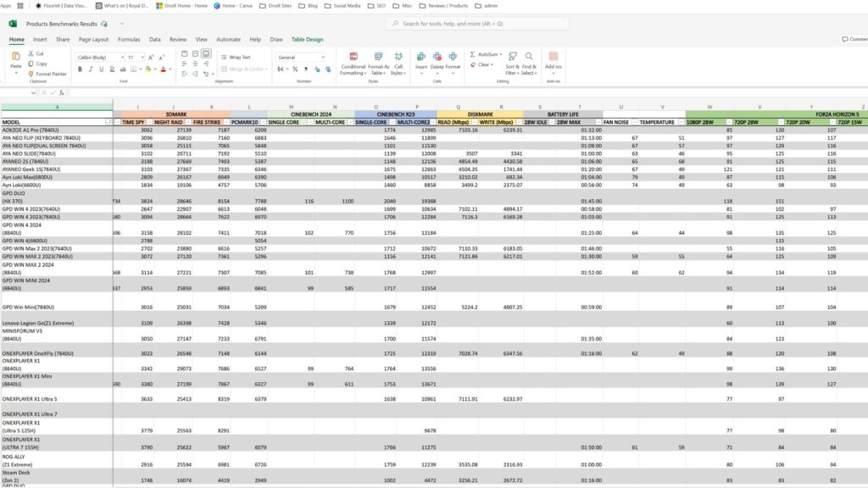The width and height of the screenshot is (868, 488).
Task: Click the Clear eraser icon
Action: [x=473, y=64]
